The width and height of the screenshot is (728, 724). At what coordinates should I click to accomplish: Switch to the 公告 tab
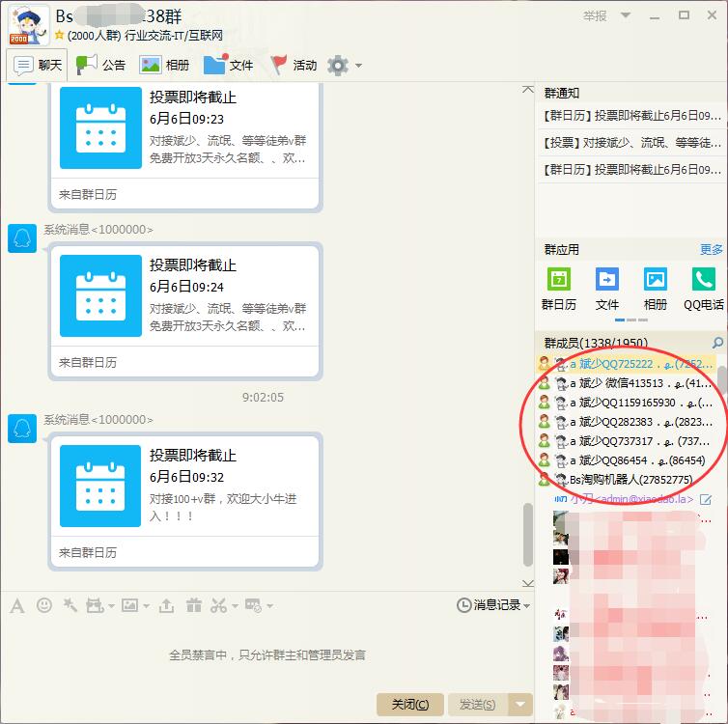[x=101, y=65]
